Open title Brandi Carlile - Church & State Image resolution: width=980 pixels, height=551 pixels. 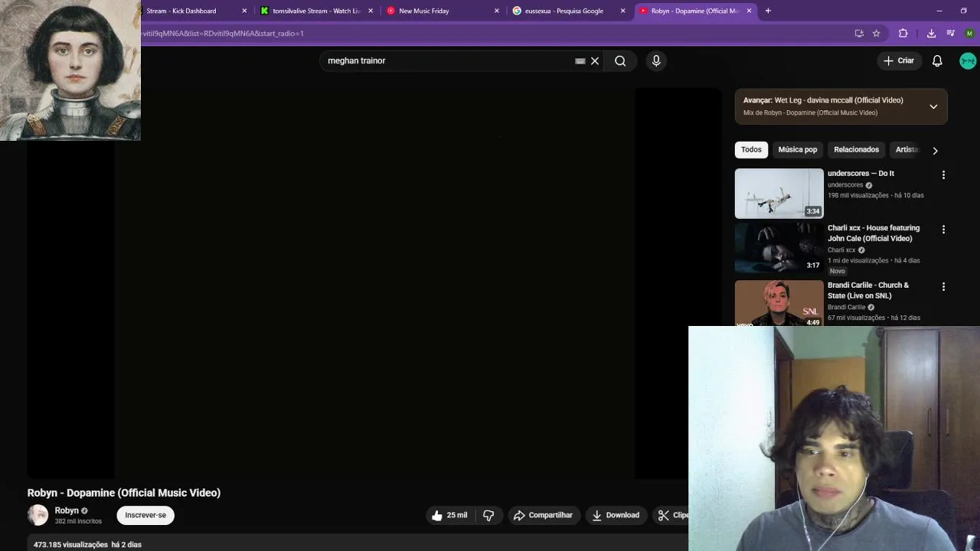[x=868, y=290]
